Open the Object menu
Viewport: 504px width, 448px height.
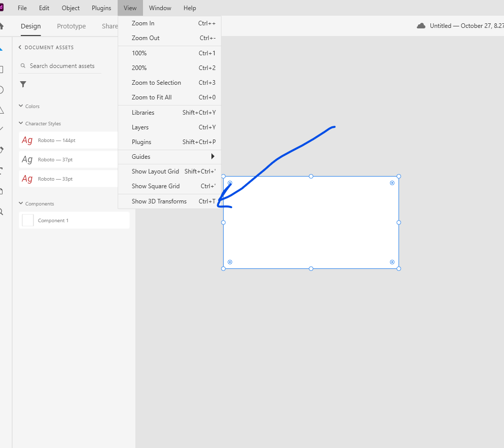[70, 8]
